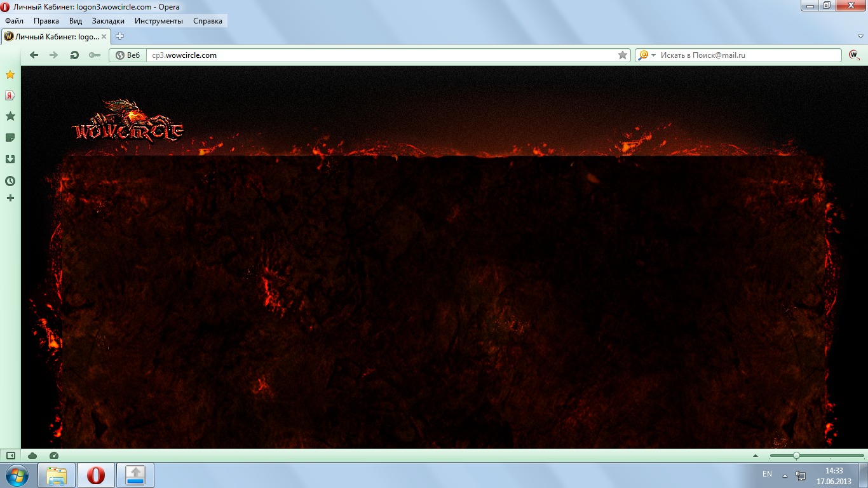This screenshot has width=868, height=488.
Task: Open the Правка menu
Action: coord(46,21)
